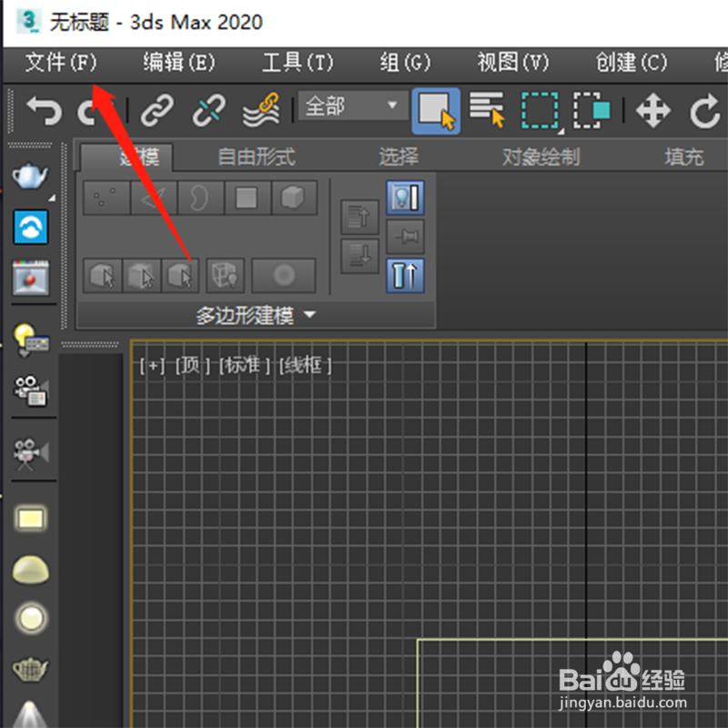Click the wireframe teapot icon in sidebar
Image resolution: width=728 pixels, height=728 pixels.
31,670
